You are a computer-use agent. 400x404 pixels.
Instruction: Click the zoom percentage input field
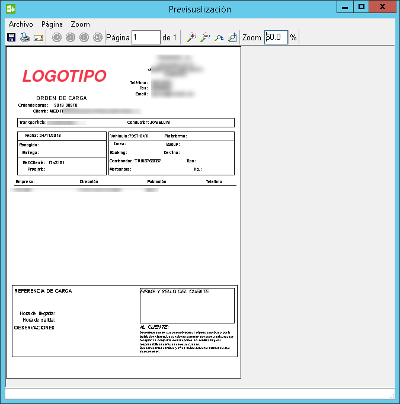tap(276, 37)
